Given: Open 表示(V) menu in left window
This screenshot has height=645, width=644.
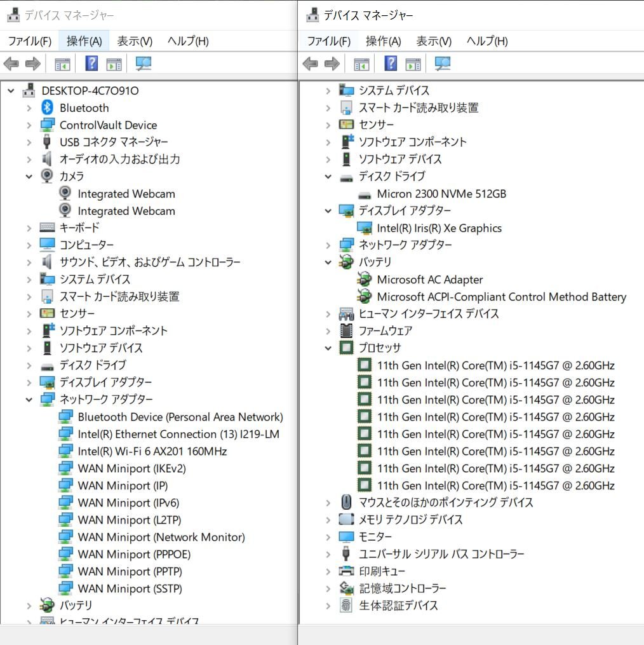Looking at the screenshot, I should pos(135,41).
